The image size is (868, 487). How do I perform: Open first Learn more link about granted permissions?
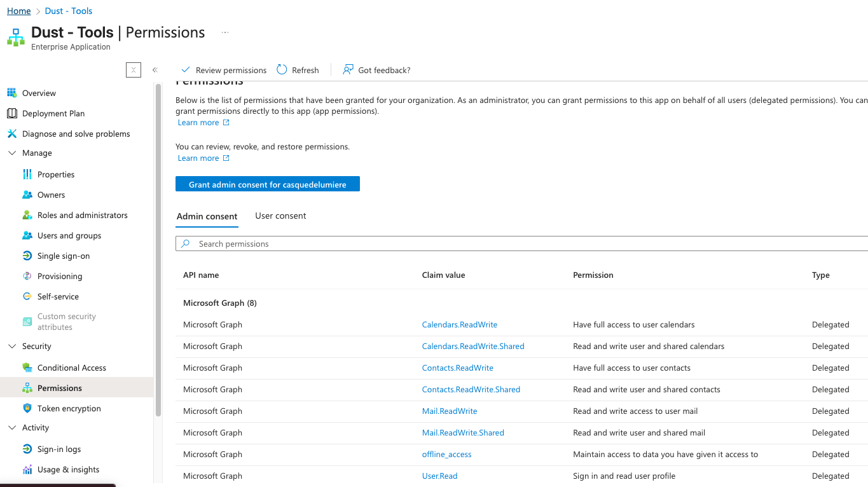click(203, 123)
